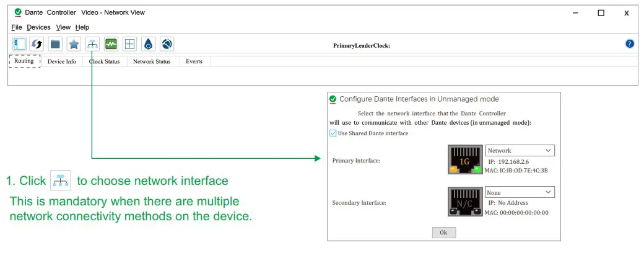Open the blue help question icon
Viewport: 644px width, 255px height.
(x=630, y=43)
